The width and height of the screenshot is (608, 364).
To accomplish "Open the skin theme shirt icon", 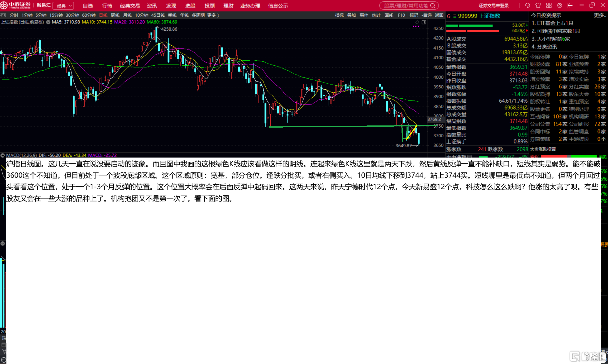I will [538, 5].
